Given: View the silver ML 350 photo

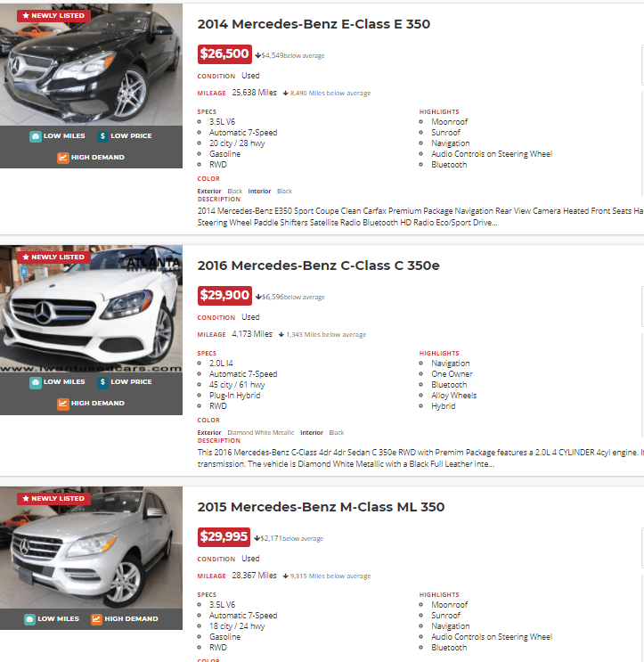Looking at the screenshot, I should tap(91, 547).
